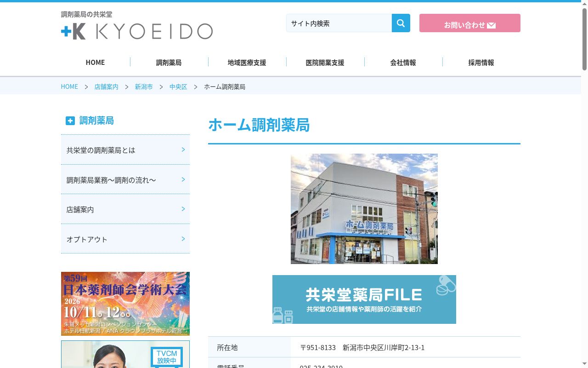This screenshot has width=588, height=368.
Task: Open 調剤薬局業務〜調剤の流れ〜 sidebar link
Action: coord(125,179)
